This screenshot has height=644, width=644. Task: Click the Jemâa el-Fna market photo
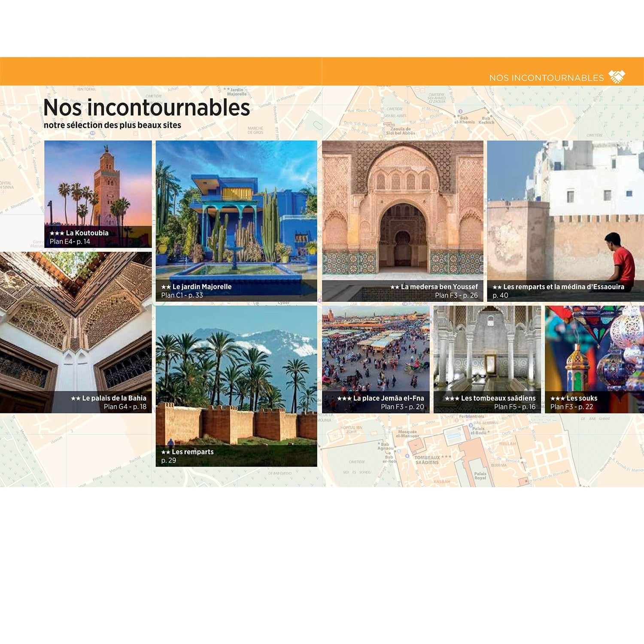pyautogui.click(x=378, y=352)
